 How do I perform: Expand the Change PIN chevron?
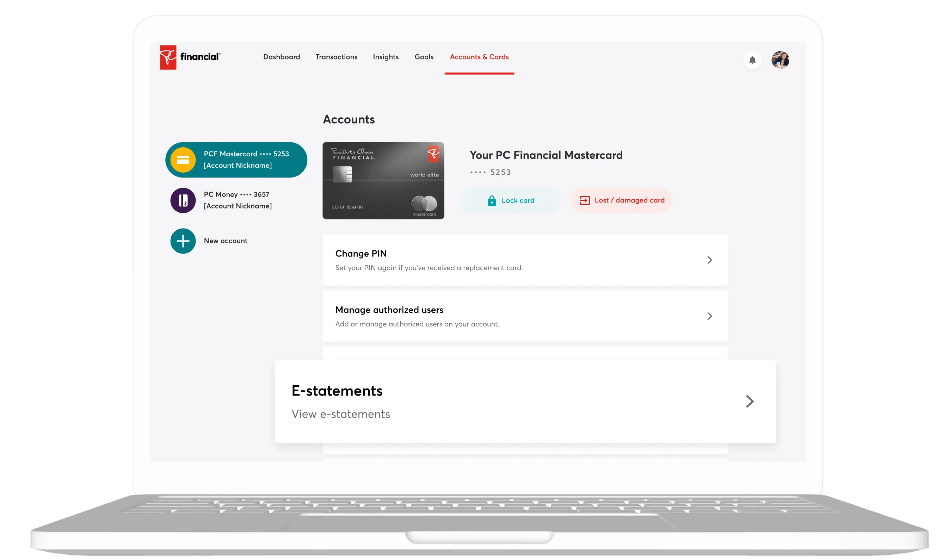(709, 260)
